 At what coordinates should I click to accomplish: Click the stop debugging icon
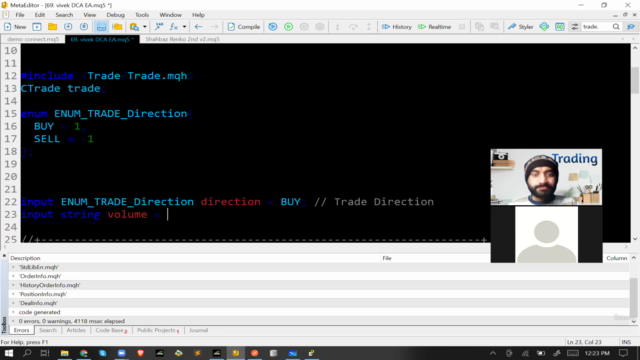point(320,27)
